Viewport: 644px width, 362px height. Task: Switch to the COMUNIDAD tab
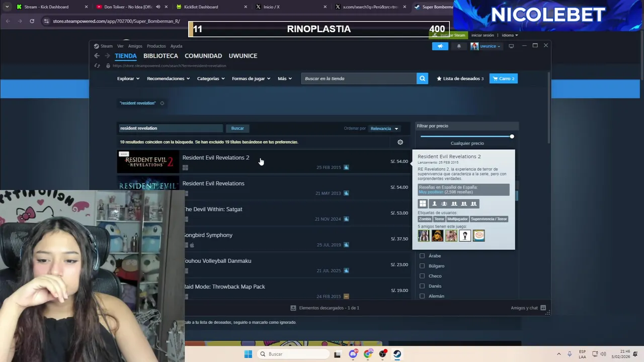pyautogui.click(x=203, y=56)
